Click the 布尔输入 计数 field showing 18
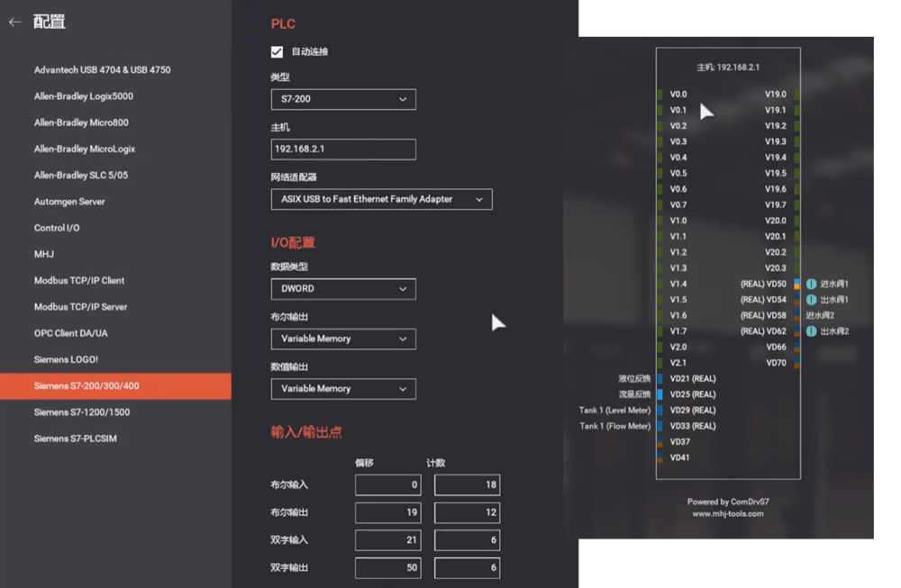This screenshot has width=901, height=588. pyautogui.click(x=467, y=485)
